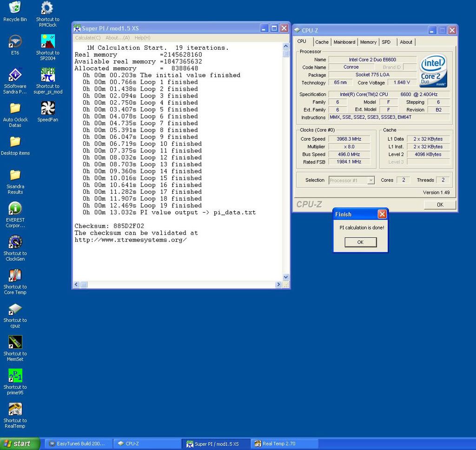The width and height of the screenshot is (476, 450).
Task: Switch to the Memory tab in CPU-Z
Action: (x=368, y=42)
